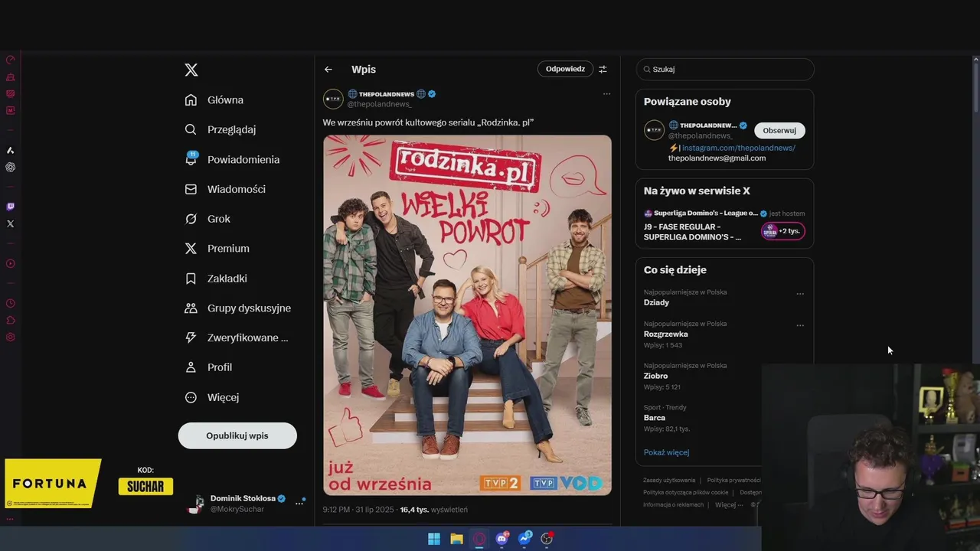The width and height of the screenshot is (980, 551).
Task: Open Zakładki bookmarks
Action: click(x=216, y=279)
